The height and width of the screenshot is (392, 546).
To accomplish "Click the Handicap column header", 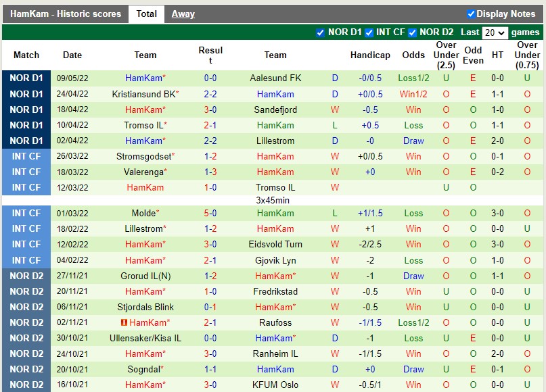I will click(x=370, y=55).
